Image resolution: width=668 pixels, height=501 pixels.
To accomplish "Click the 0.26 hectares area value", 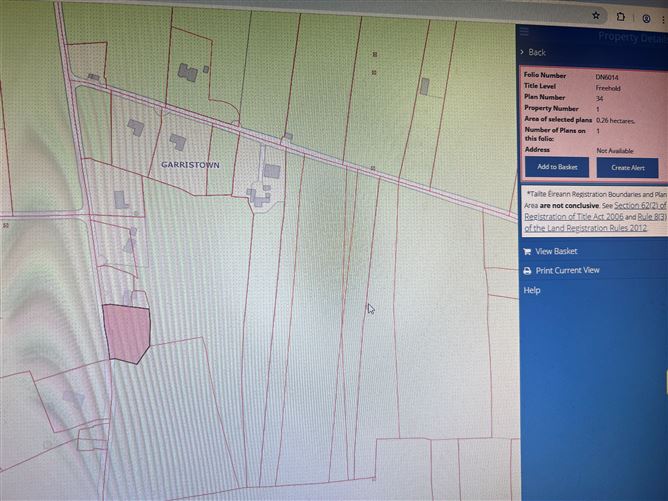I will (x=615, y=121).
